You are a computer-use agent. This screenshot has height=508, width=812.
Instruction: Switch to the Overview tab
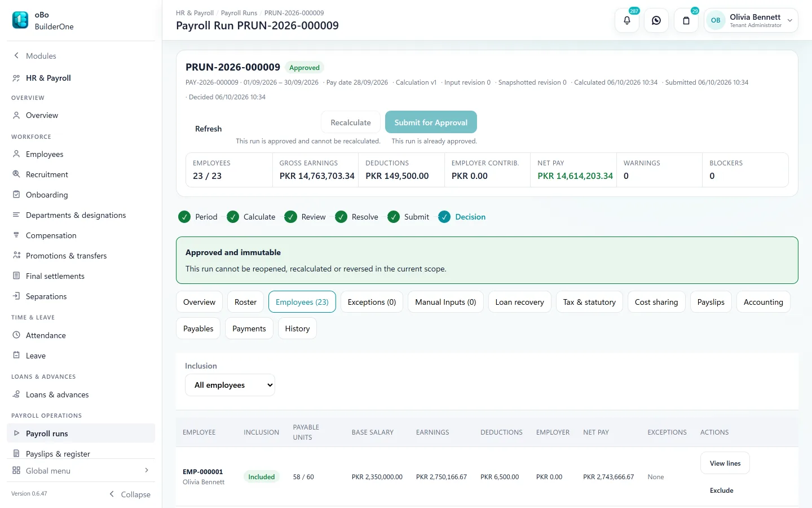click(200, 302)
